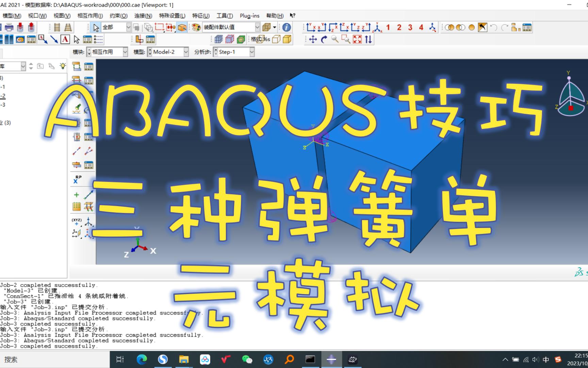This screenshot has height=368, width=588.
Task: Click the Create Text annotation A icon
Action: pos(65,40)
